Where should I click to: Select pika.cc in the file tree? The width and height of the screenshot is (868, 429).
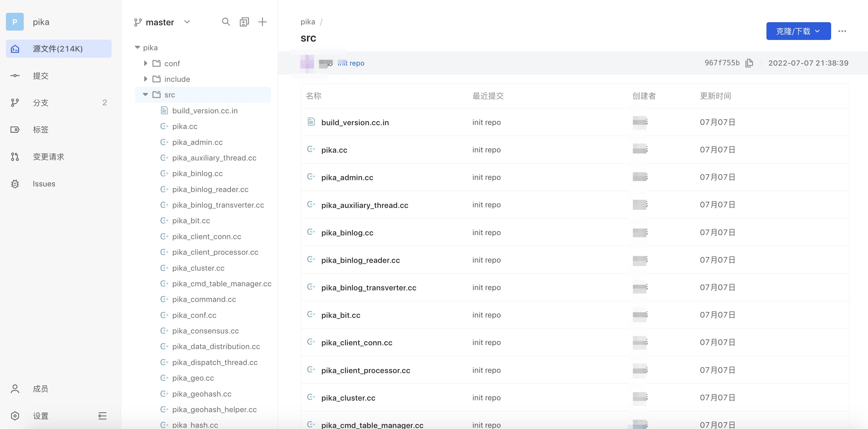[185, 126]
